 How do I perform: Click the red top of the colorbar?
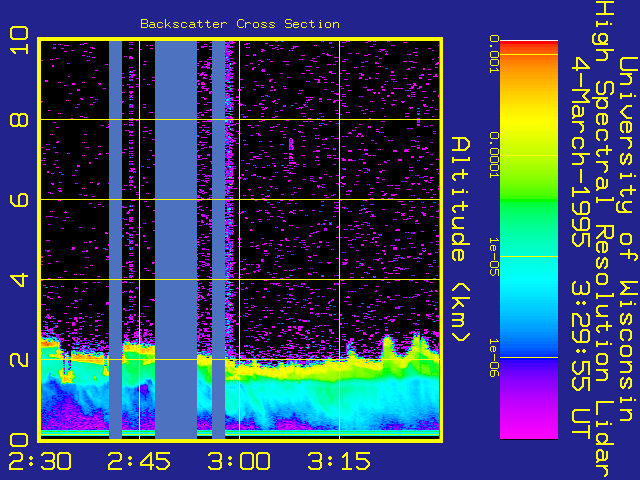pos(529,46)
